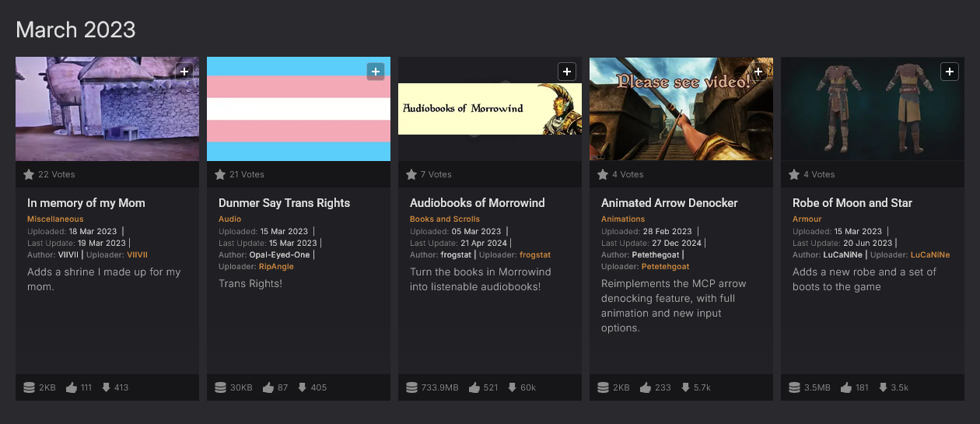Click author name Opal-Eyed-One
The height and width of the screenshot is (424, 980).
tap(279, 255)
